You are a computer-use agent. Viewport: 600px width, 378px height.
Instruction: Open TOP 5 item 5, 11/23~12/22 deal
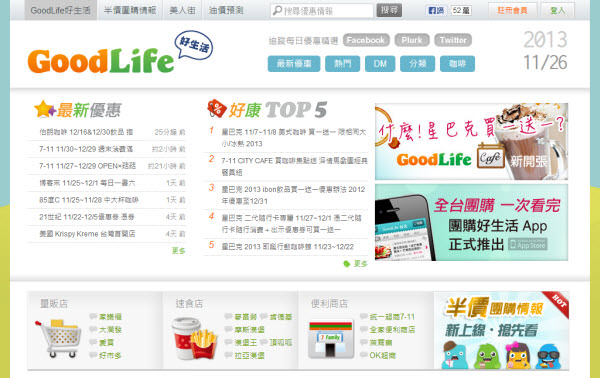point(288,247)
